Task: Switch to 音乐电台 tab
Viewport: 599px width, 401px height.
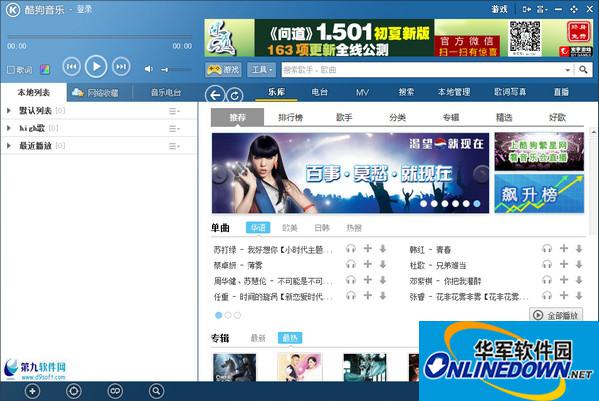Action: [166, 92]
